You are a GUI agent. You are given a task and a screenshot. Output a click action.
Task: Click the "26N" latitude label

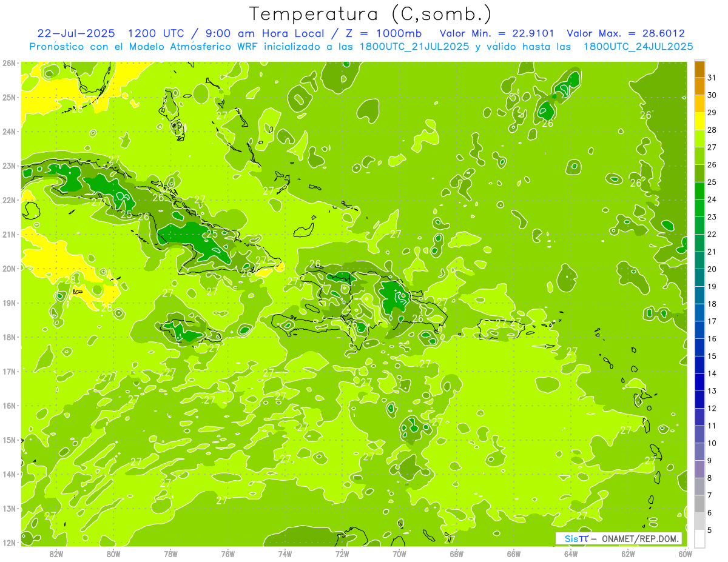[x=9, y=63]
